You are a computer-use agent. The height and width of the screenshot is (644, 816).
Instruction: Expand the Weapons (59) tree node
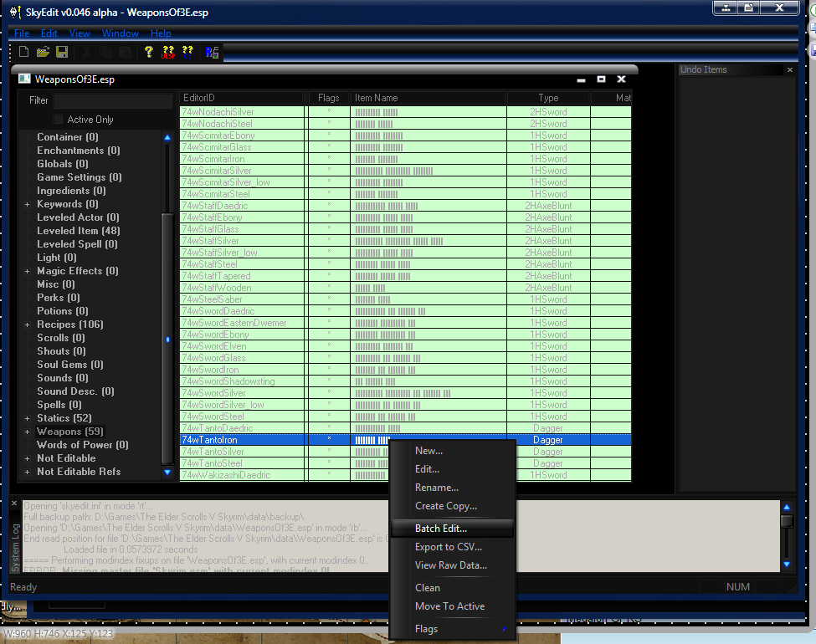27,432
